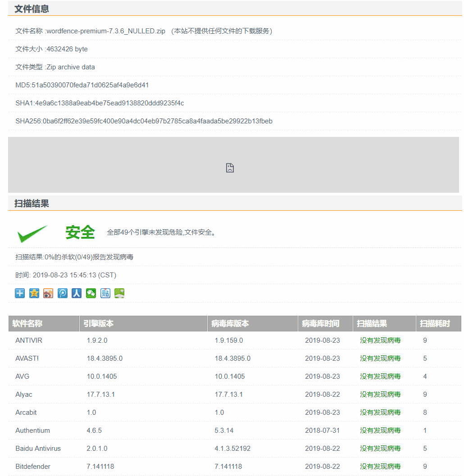464x476 pixels.
Task: Click the Alyac row date 2019-08-22
Action: (323, 394)
